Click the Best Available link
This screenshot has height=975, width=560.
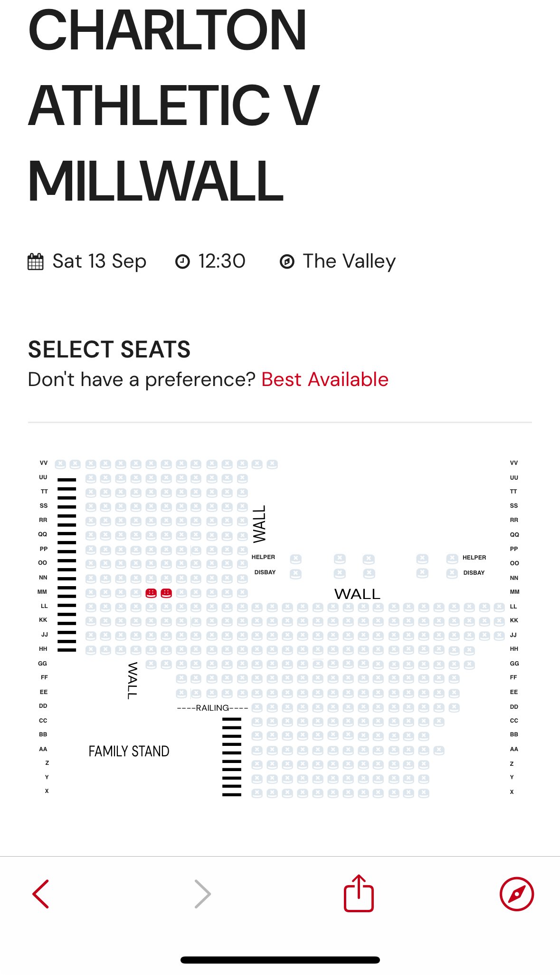click(325, 379)
